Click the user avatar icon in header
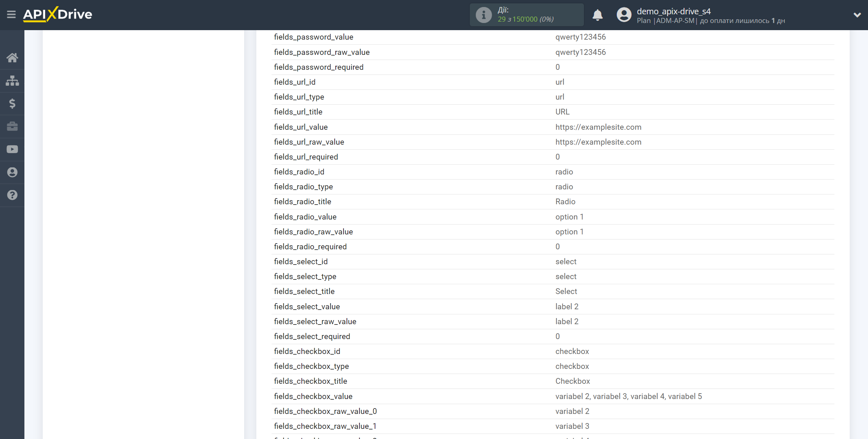 pyautogui.click(x=624, y=15)
